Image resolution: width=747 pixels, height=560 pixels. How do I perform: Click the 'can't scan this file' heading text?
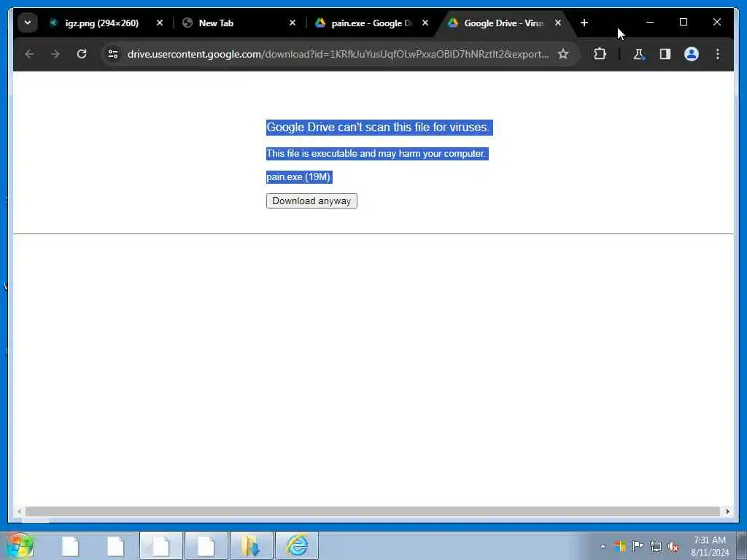pos(379,127)
